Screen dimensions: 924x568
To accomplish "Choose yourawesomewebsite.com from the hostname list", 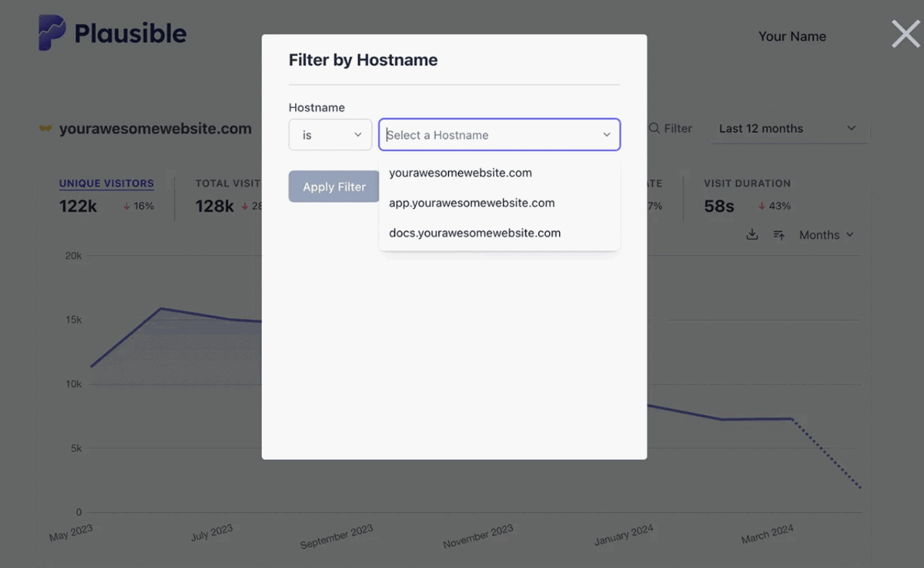I will [460, 172].
